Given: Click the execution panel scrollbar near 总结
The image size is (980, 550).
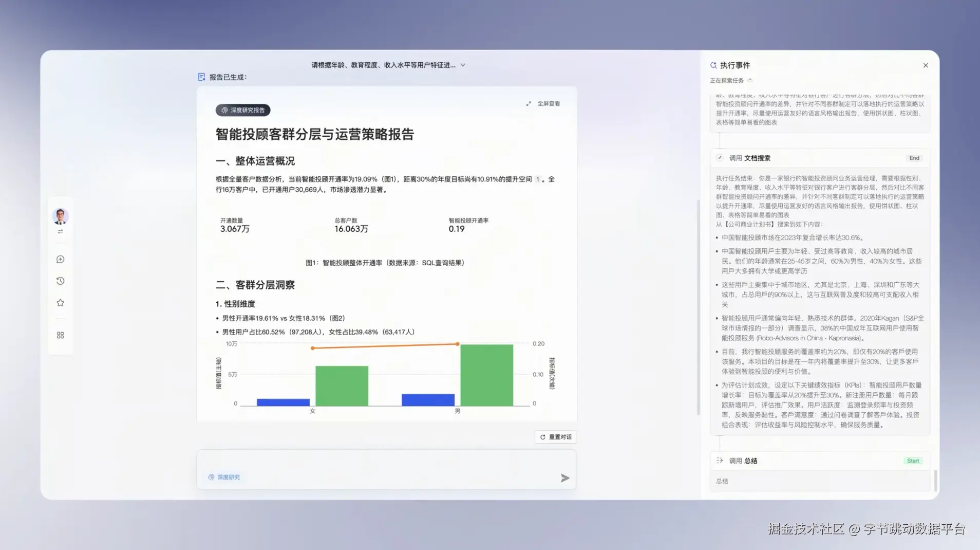Looking at the screenshot, I should (935, 481).
